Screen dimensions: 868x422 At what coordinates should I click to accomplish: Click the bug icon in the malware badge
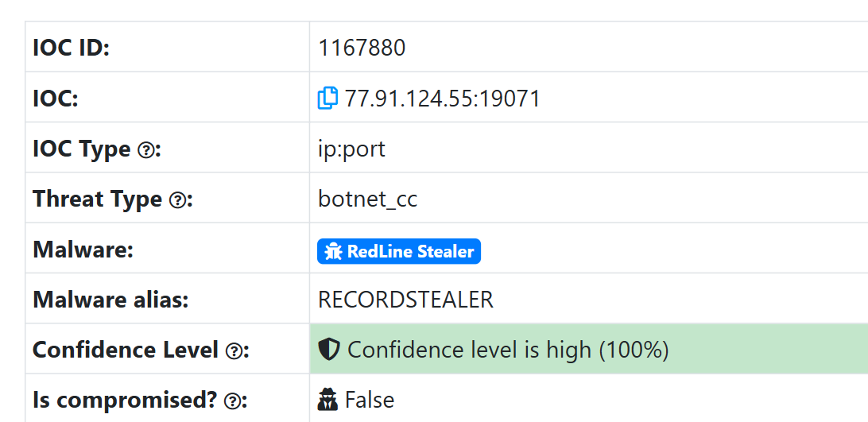334,252
